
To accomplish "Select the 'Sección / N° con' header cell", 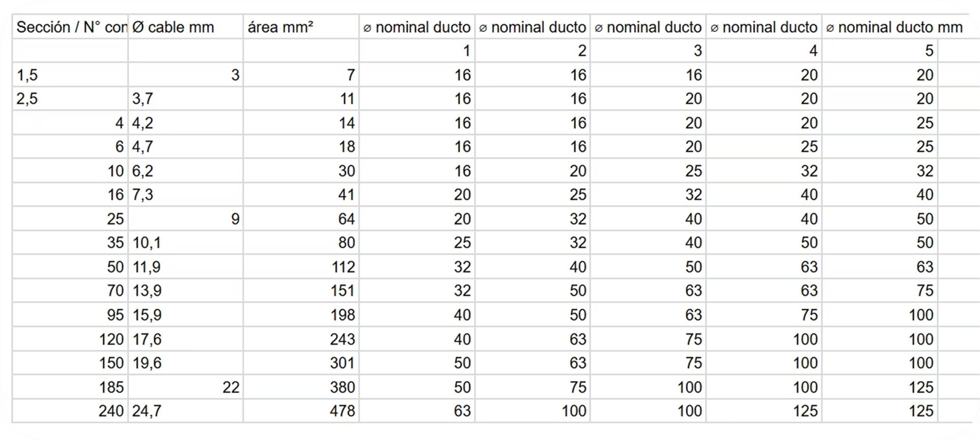I will (70, 27).
